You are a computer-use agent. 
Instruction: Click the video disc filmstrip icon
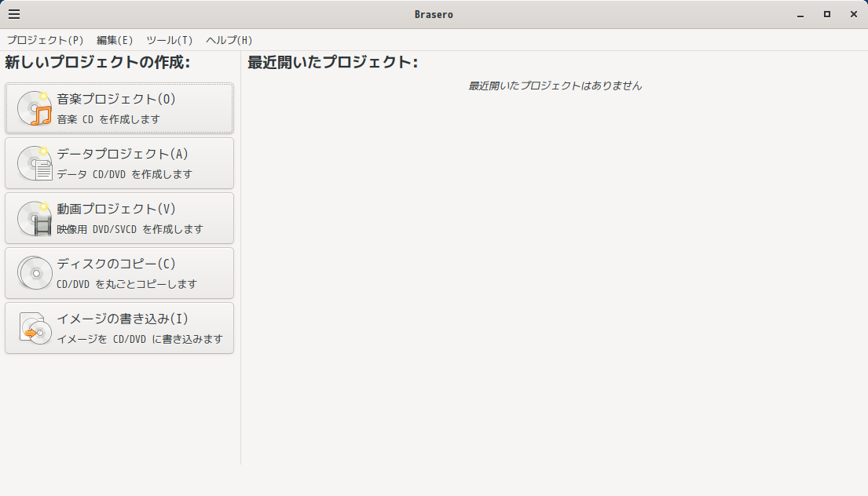pyautogui.click(x=35, y=218)
